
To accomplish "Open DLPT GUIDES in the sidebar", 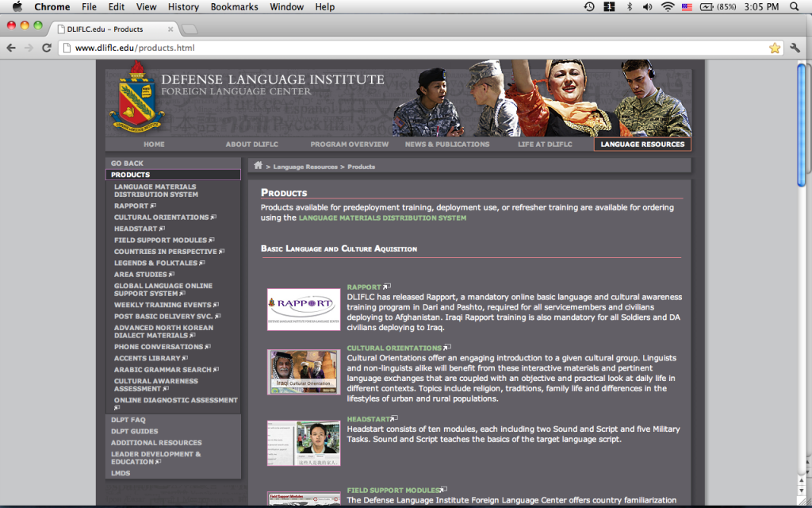I will [134, 431].
